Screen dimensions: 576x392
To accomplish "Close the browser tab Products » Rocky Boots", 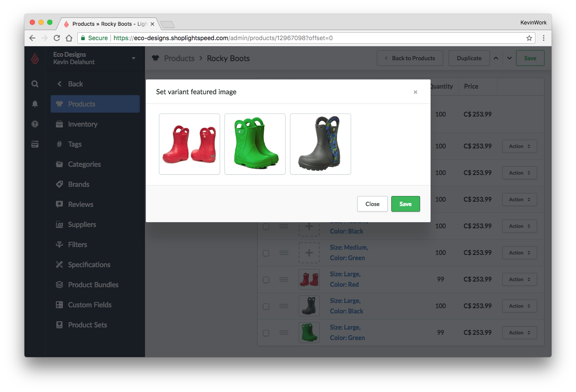I will pos(152,24).
